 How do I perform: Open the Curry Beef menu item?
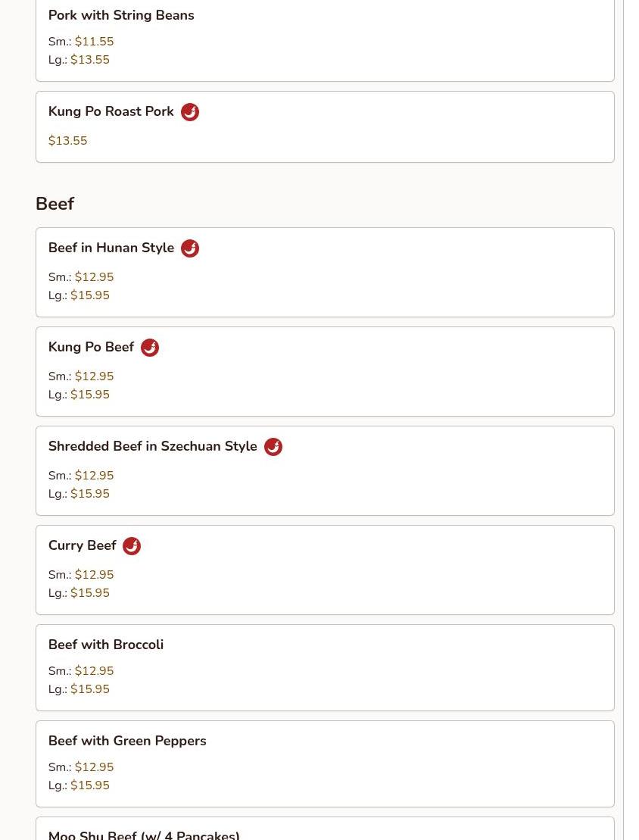tap(82, 545)
